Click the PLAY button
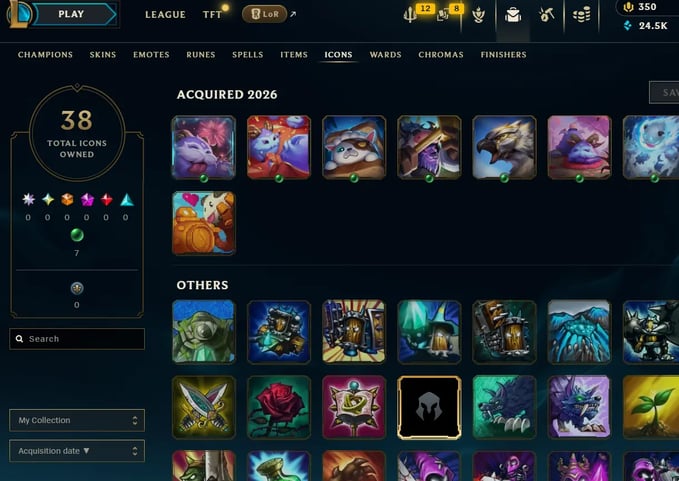This screenshot has width=679, height=481. coord(71,14)
